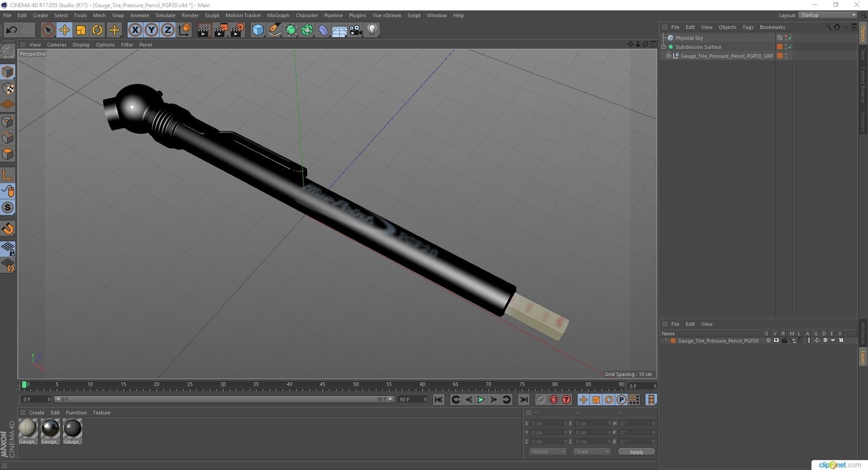
Task: Click the Undo arrow icon
Action: (x=11, y=30)
